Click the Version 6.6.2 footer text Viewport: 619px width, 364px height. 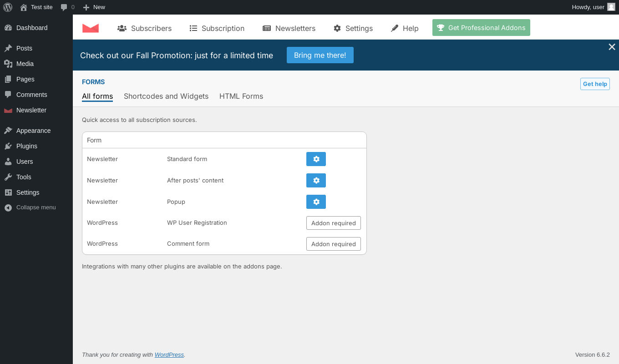(593, 355)
